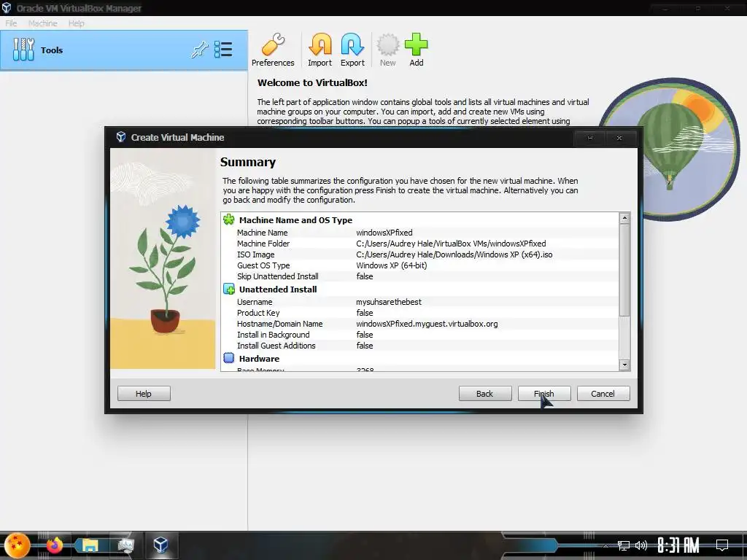747x560 pixels.
Task: Open the Start orb on taskbar
Action: (18, 545)
